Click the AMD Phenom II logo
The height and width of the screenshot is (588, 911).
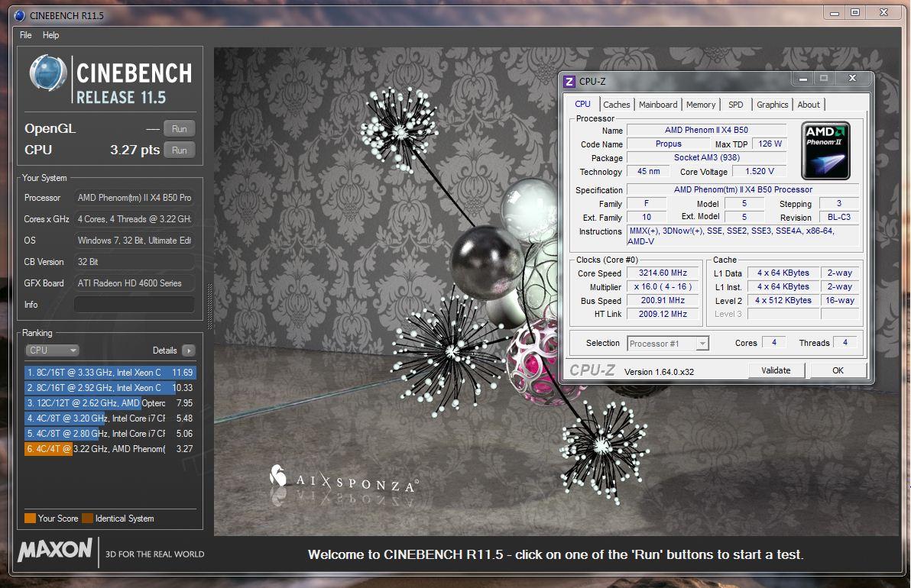click(x=825, y=150)
